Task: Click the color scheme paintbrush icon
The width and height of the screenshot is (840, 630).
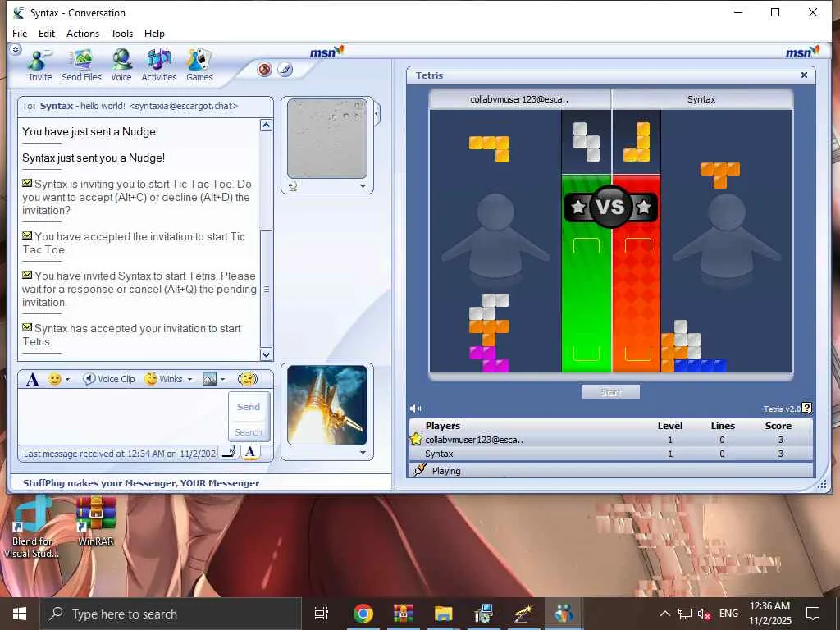Action: click(x=285, y=69)
